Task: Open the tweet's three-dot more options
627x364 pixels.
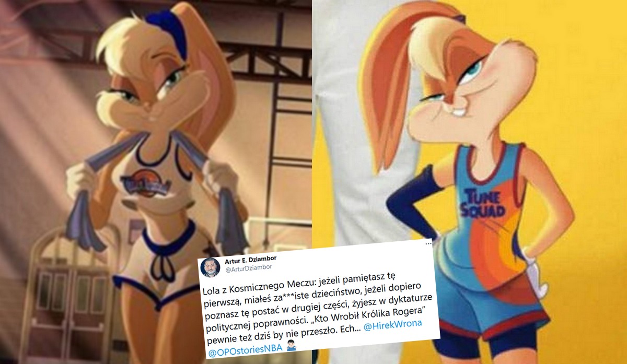Action: (429, 243)
